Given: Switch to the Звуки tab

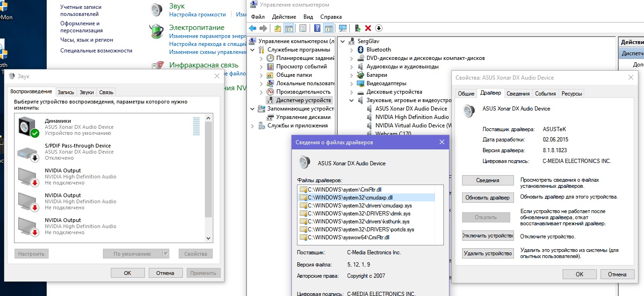Looking at the screenshot, I should pyautogui.click(x=87, y=92).
